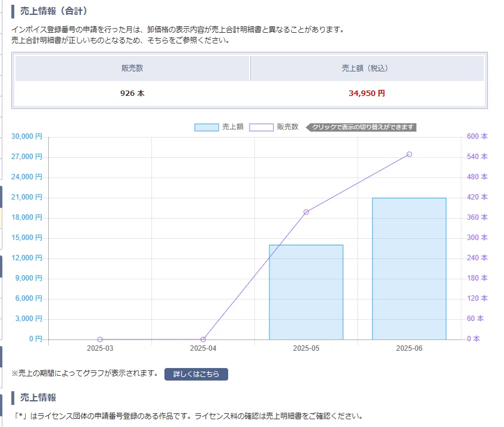Click the 0 本 axis label
The width and height of the screenshot is (504, 427).
473,339
